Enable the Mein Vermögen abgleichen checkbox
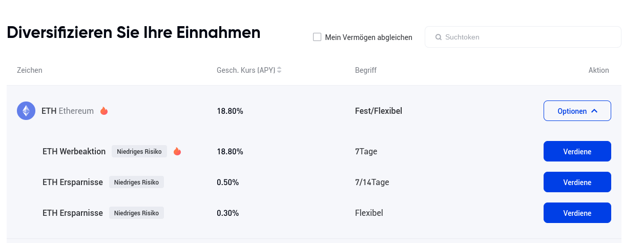 [317, 37]
